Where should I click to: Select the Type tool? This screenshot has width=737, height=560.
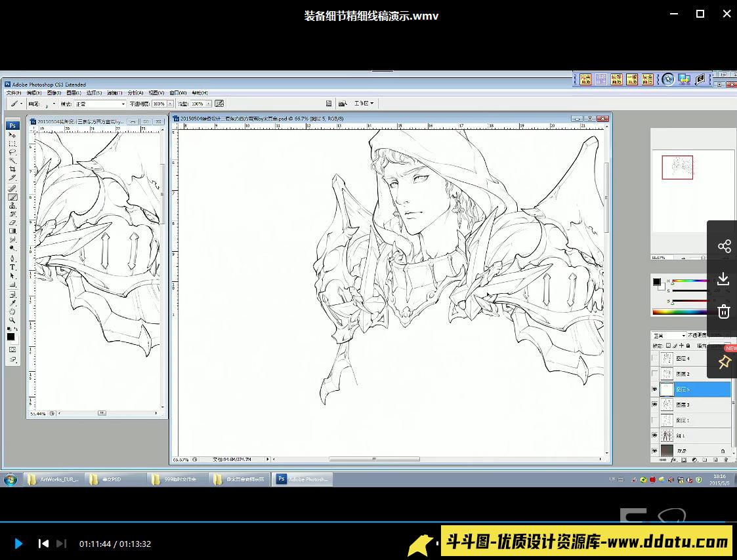(x=12, y=268)
